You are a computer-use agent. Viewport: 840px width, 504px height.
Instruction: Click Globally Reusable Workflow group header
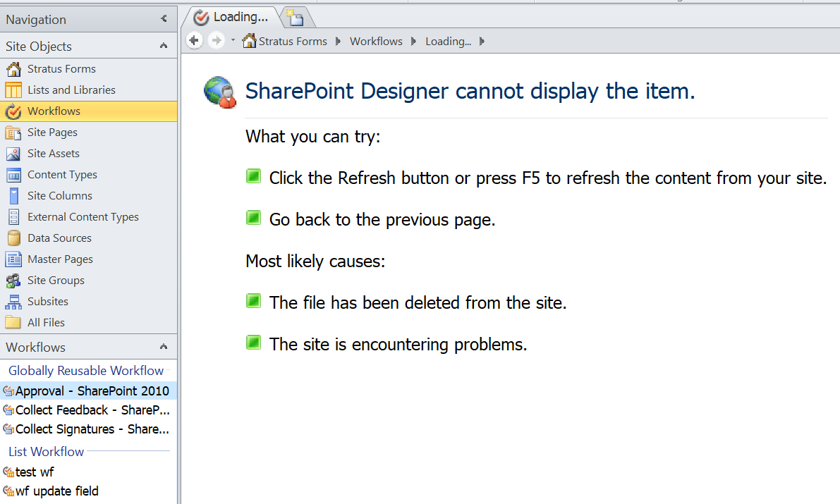[x=86, y=371]
